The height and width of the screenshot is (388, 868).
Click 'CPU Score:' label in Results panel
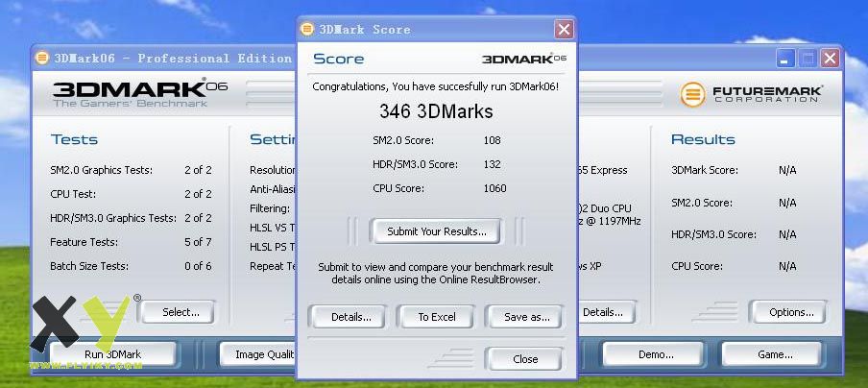tap(697, 266)
